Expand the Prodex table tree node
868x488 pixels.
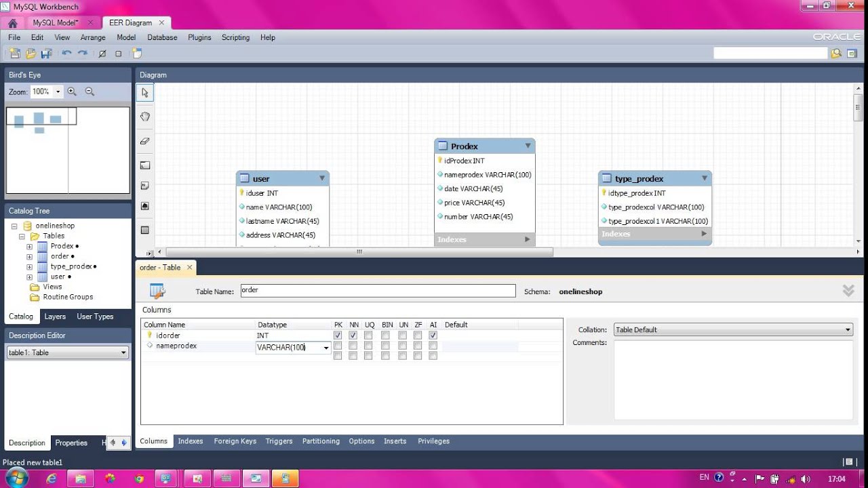(29, 246)
